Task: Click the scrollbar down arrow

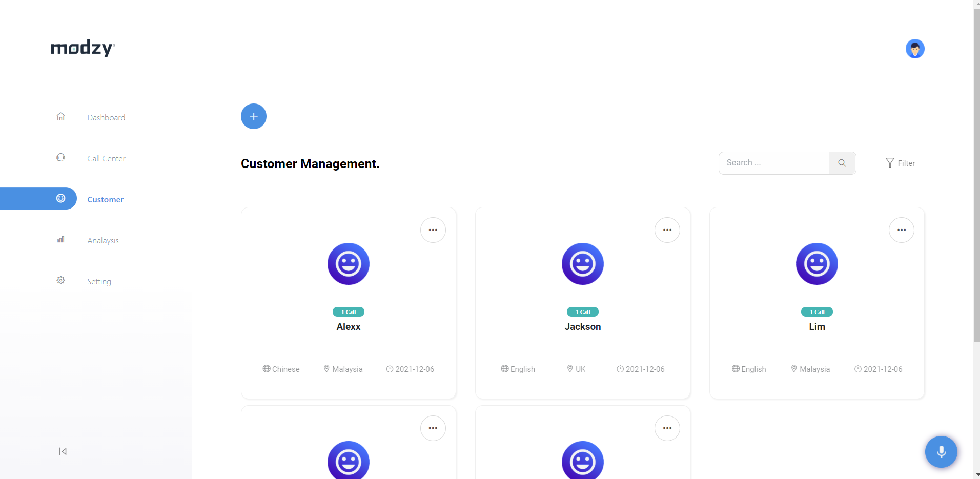Action: tap(977, 475)
